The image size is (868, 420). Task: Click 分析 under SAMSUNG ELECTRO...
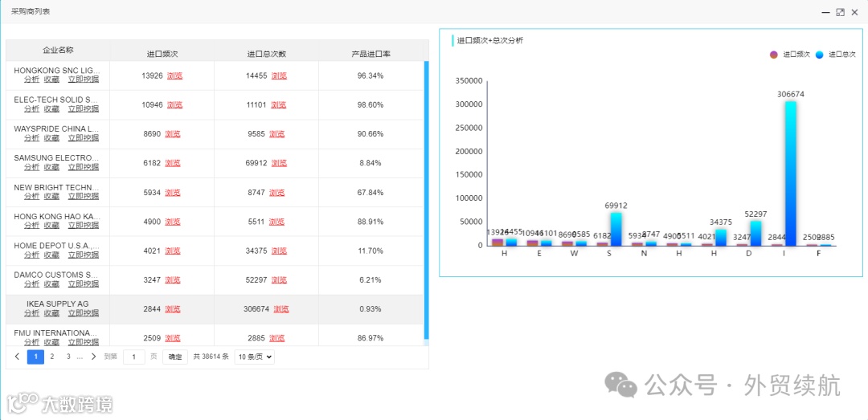pyautogui.click(x=31, y=167)
